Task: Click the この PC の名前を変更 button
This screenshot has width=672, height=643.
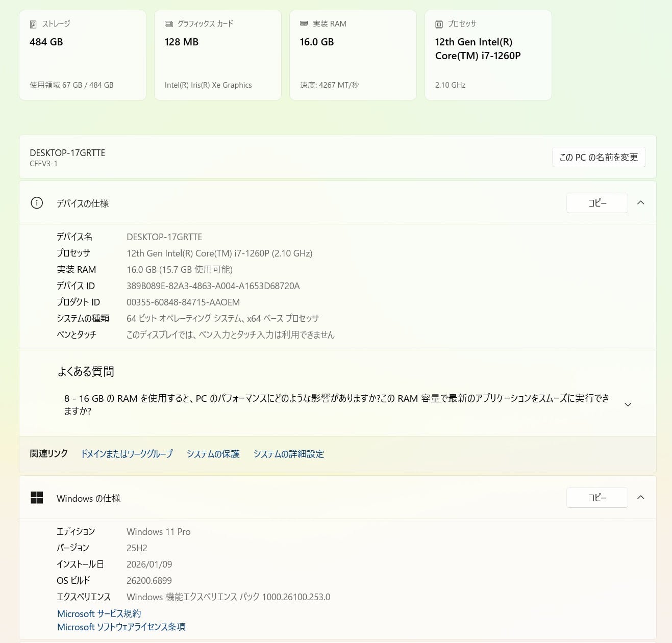Action: tap(599, 157)
